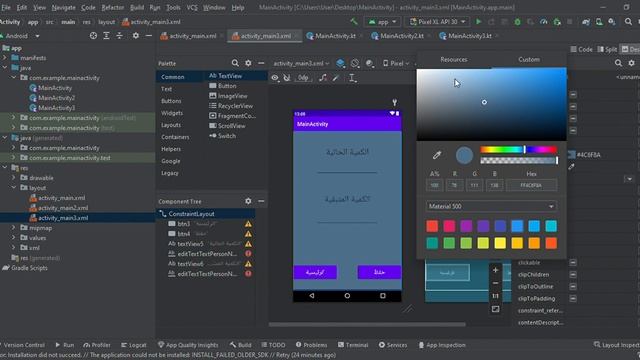
Task: Click zoom to fit screen icon
Action: tap(495, 309)
